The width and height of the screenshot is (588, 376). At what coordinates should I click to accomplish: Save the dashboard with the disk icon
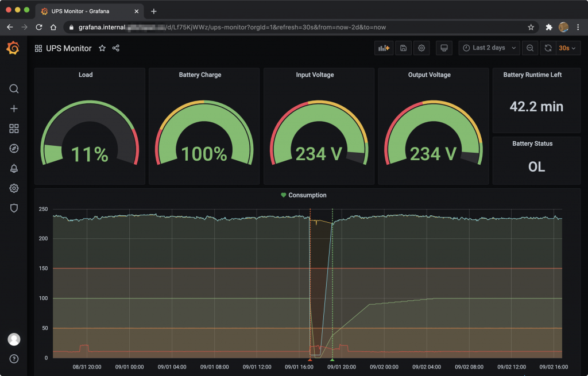[403, 48]
